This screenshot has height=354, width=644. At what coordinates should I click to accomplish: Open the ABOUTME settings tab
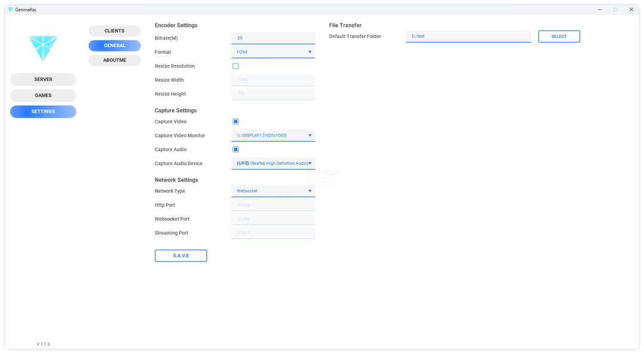(x=114, y=60)
